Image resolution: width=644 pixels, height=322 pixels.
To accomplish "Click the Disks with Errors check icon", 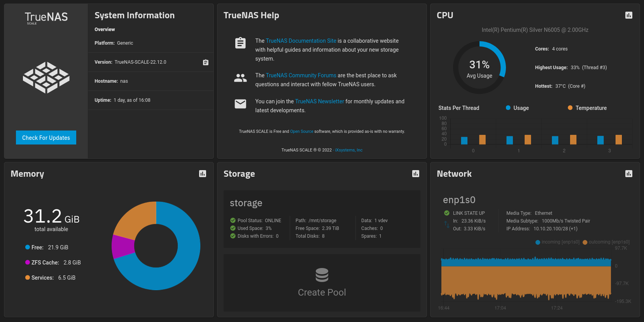I will 233,236.
